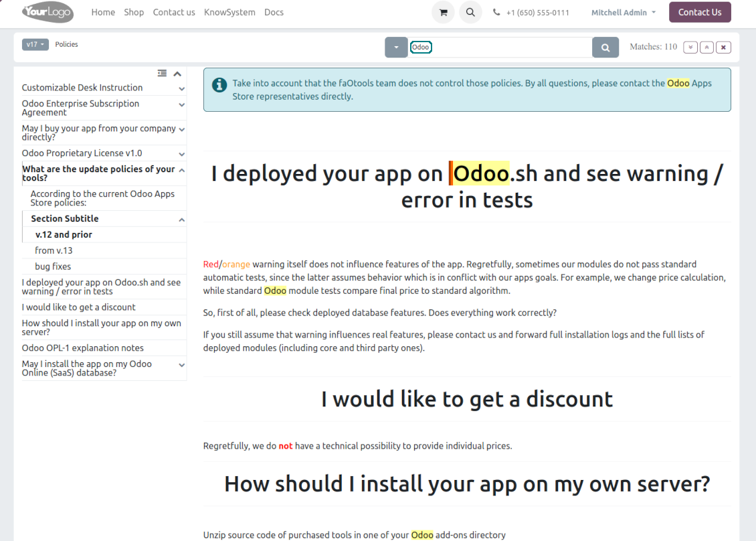Select 'May I install the app on my Odoo Online' entry
This screenshot has height=541, width=756.
point(87,368)
